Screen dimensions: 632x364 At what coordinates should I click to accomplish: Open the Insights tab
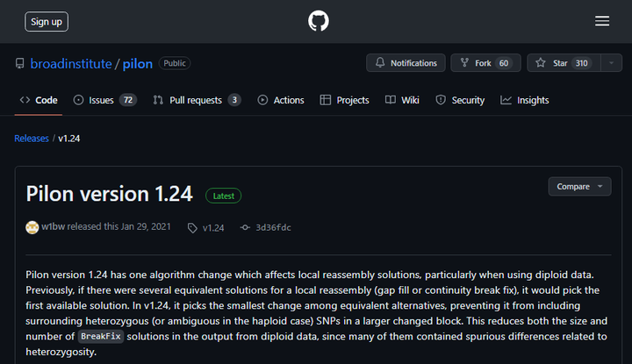[x=525, y=100]
